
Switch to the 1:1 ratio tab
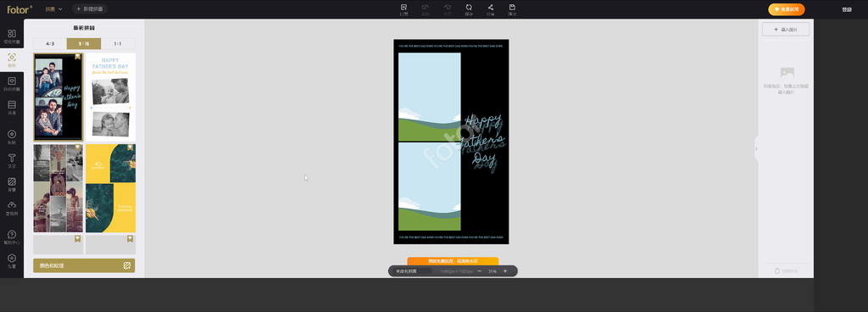118,44
